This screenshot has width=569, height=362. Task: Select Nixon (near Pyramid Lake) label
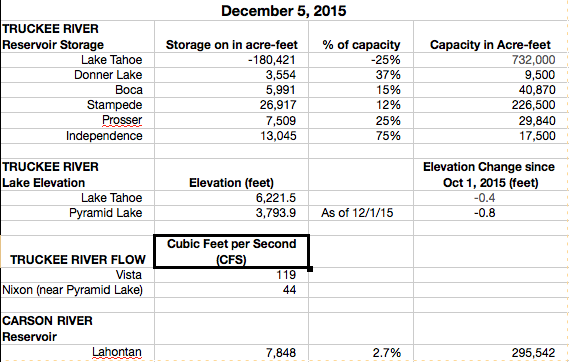(x=73, y=290)
